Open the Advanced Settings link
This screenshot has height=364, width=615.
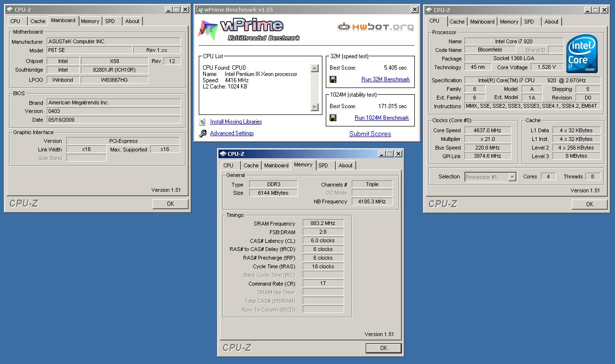pos(232,133)
